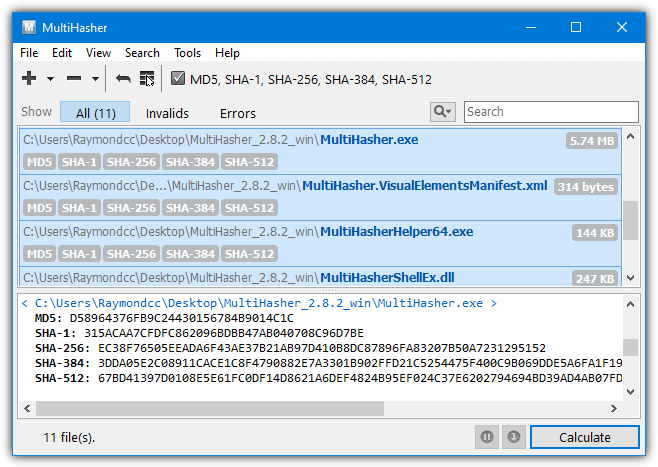This screenshot has height=467, width=658.
Task: Click MD5 badge under MultiHasherHelper64.exe
Action: coord(39,254)
